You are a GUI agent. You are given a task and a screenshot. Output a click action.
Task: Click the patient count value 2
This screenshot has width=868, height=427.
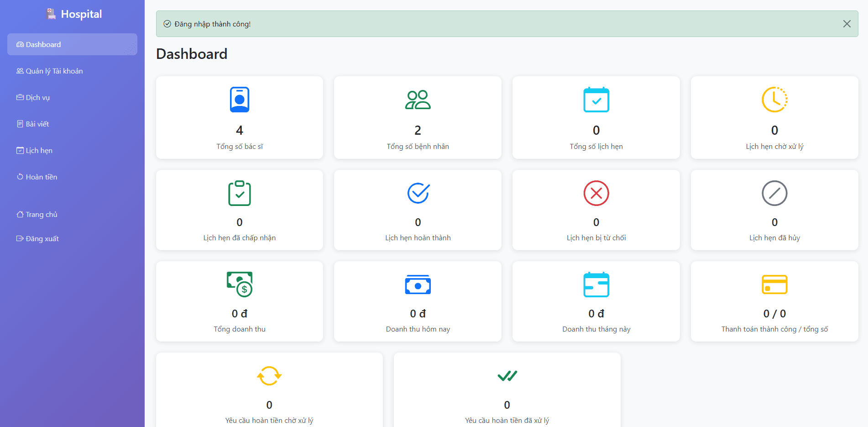(x=418, y=130)
